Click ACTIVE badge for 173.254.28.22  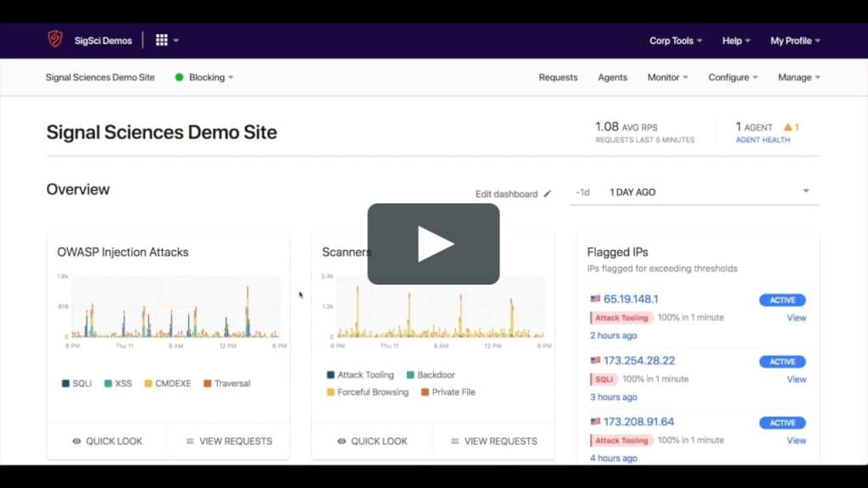coord(782,362)
